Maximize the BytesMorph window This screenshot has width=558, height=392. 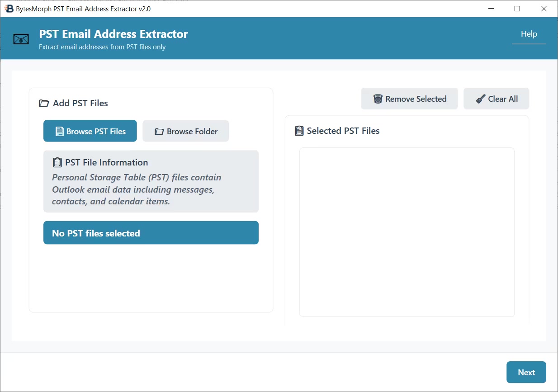517,9
